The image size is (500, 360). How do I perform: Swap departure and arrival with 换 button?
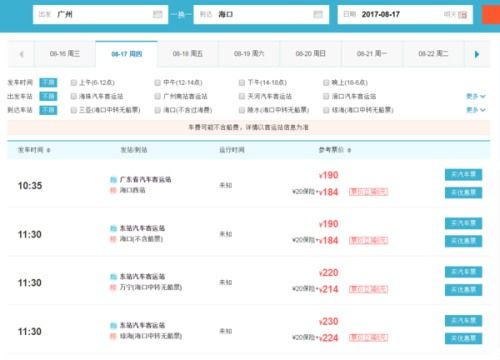point(181,15)
